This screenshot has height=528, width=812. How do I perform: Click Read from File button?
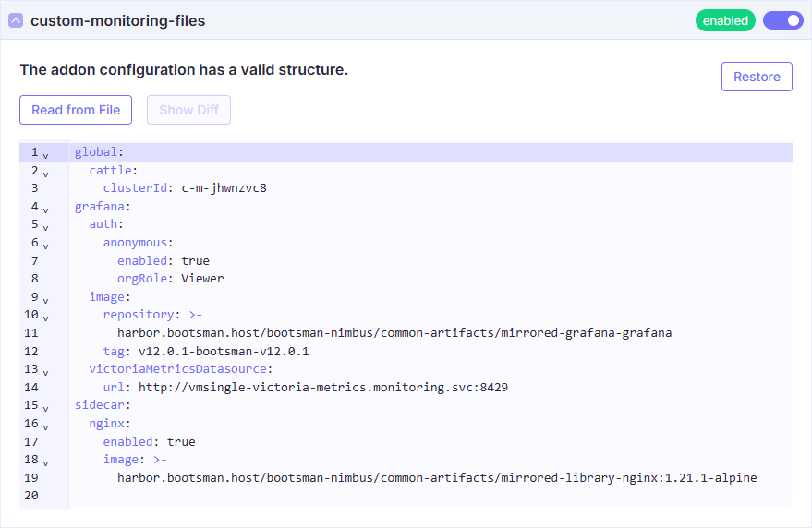(x=76, y=110)
